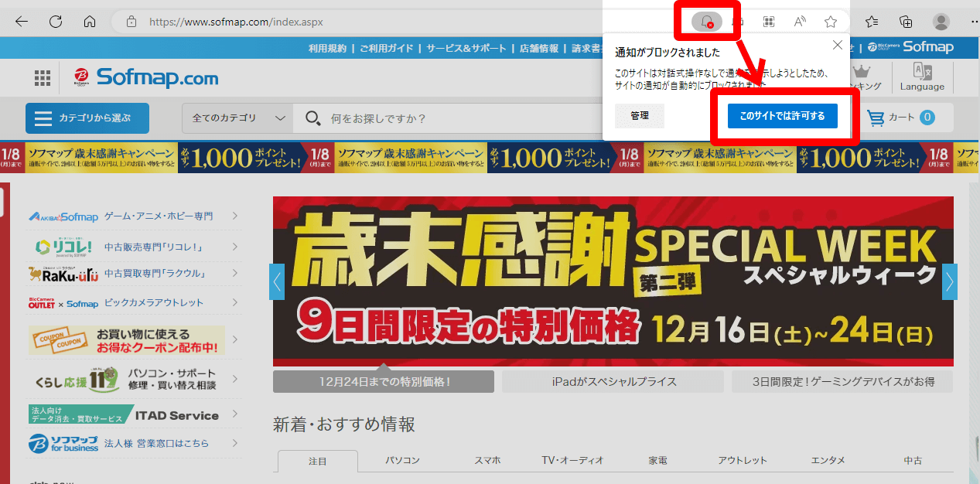Open the カテゴリから選ぶ menu button
Viewport: 980px width, 484px height.
[87, 118]
